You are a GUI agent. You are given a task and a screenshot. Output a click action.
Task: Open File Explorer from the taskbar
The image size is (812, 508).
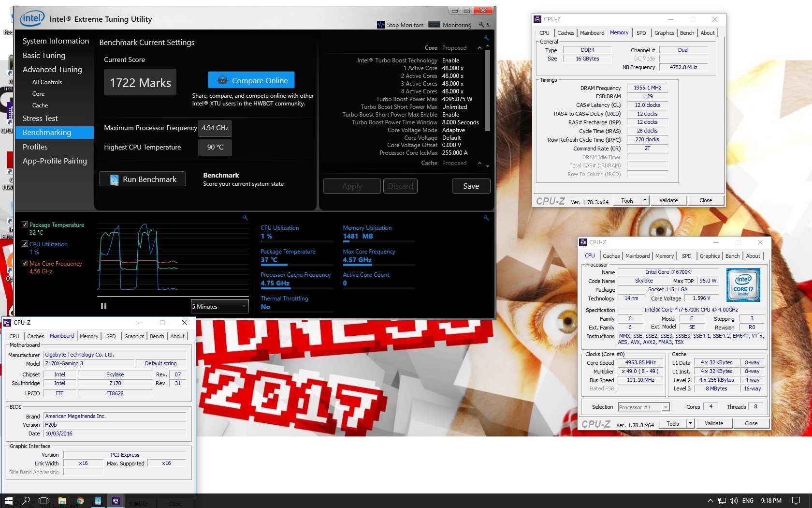pyautogui.click(x=62, y=501)
